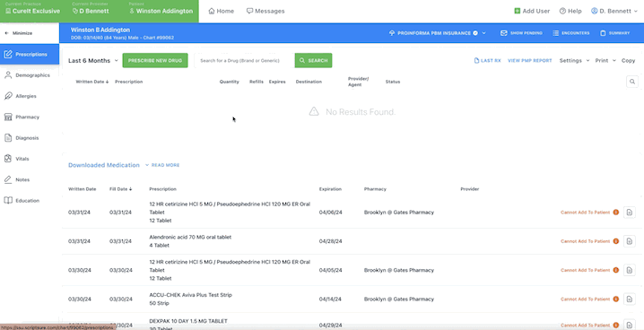The image size is (644, 330).
Task: Click the Prescription column header in downloaded list
Action: pos(162,189)
